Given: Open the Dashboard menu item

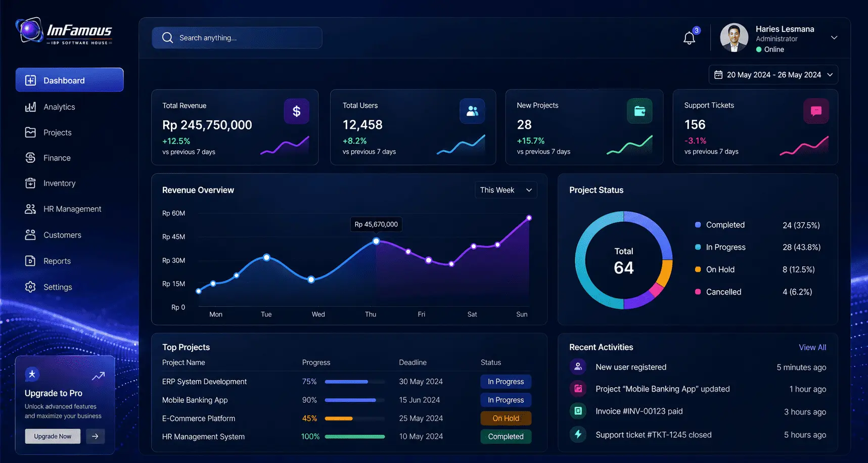Looking at the screenshot, I should coord(70,80).
